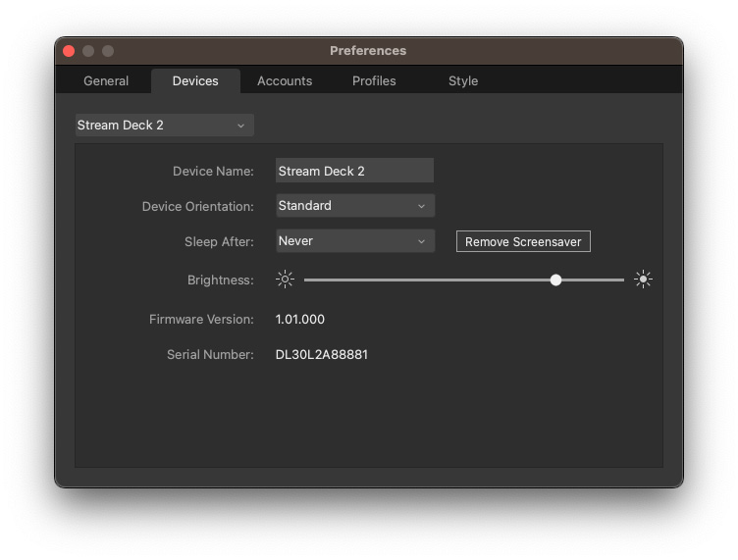Image resolution: width=738 pixels, height=560 pixels.
Task: Click the firmware version 1.01.000 value
Action: pos(300,320)
